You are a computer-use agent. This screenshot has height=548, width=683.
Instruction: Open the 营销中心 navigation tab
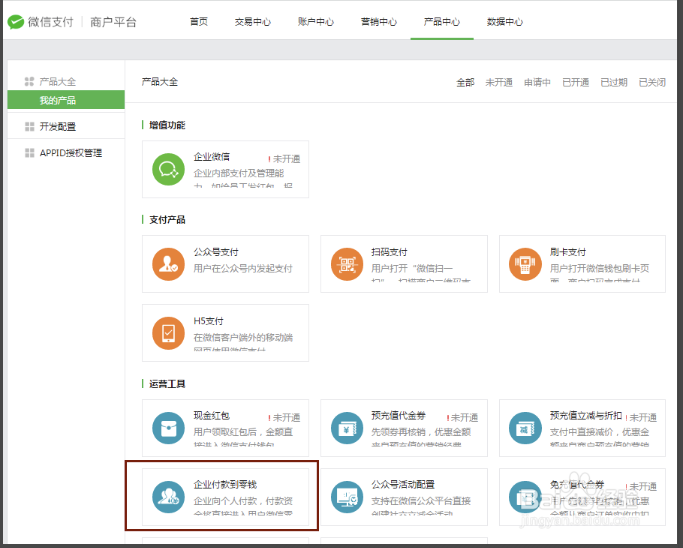tap(378, 22)
